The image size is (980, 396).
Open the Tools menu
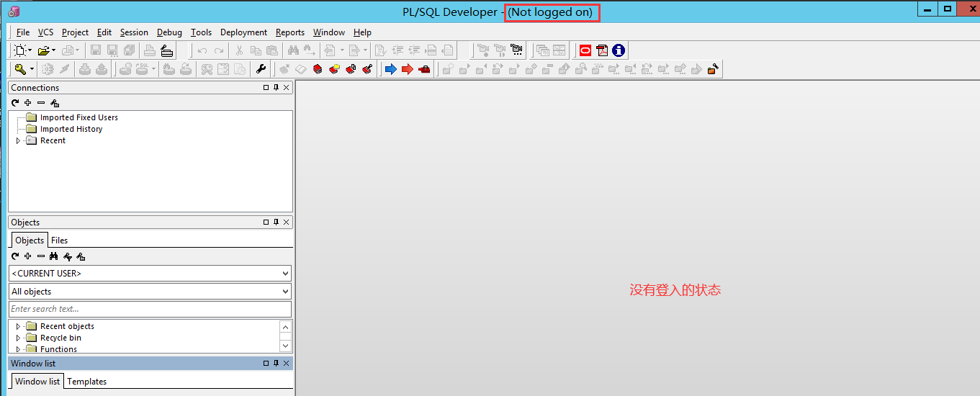[201, 32]
